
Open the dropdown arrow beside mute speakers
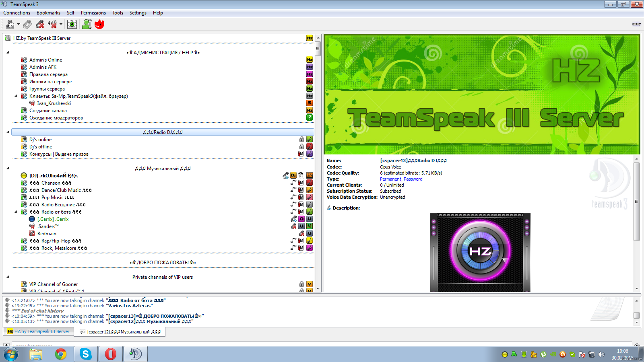point(61,24)
